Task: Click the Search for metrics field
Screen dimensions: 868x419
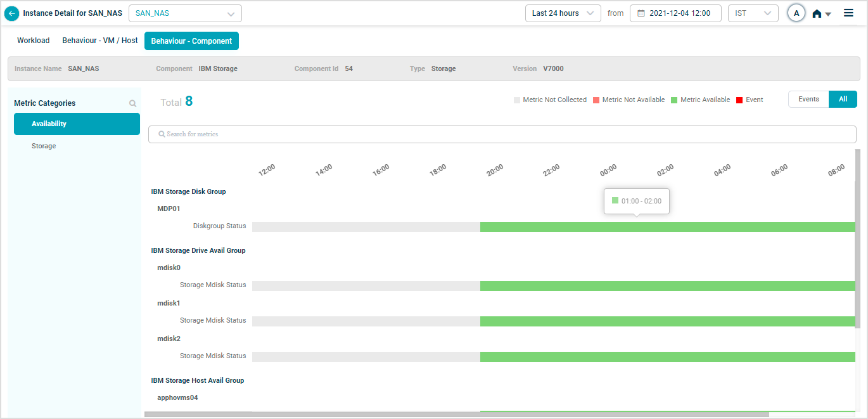Action: pos(502,134)
